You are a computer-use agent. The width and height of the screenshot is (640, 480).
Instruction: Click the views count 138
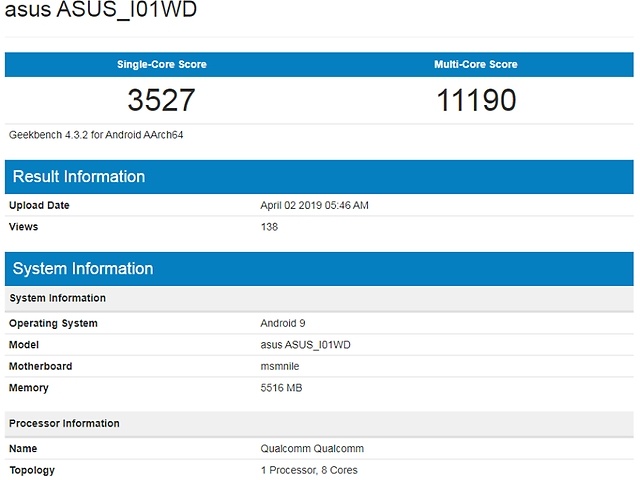269,227
